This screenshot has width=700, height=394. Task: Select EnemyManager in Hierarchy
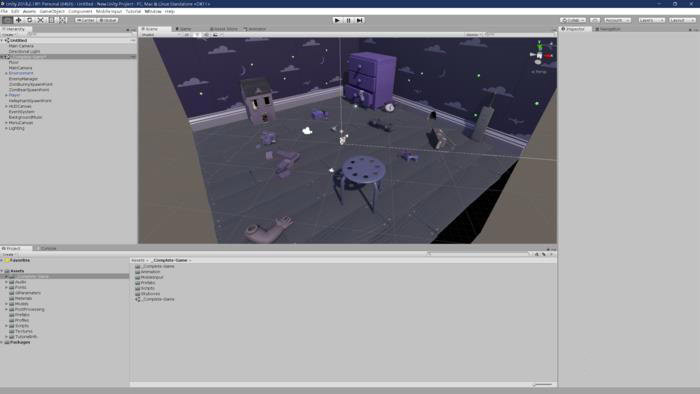pyautogui.click(x=23, y=79)
